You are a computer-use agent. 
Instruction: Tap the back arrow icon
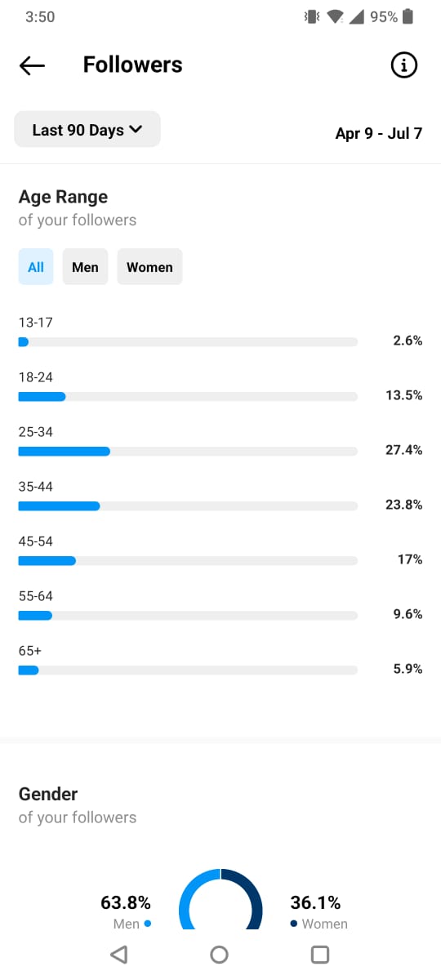pyautogui.click(x=32, y=66)
